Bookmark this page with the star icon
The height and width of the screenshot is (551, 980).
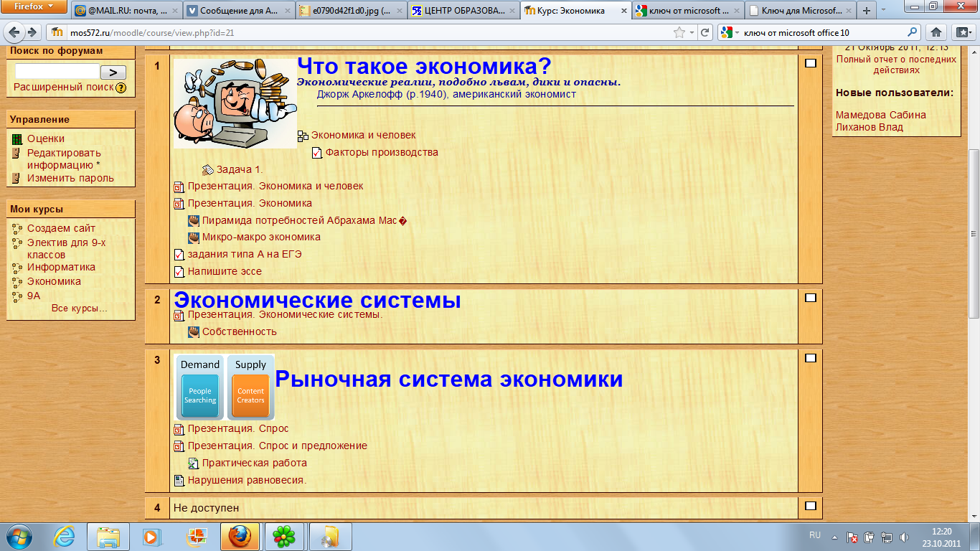click(679, 32)
